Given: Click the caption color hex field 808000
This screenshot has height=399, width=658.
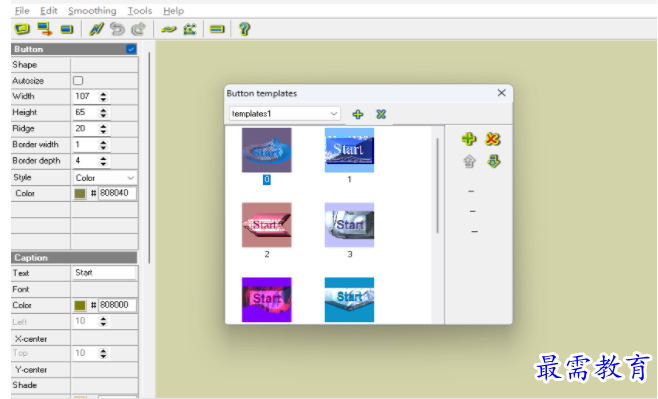Looking at the screenshot, I should pyautogui.click(x=117, y=305).
